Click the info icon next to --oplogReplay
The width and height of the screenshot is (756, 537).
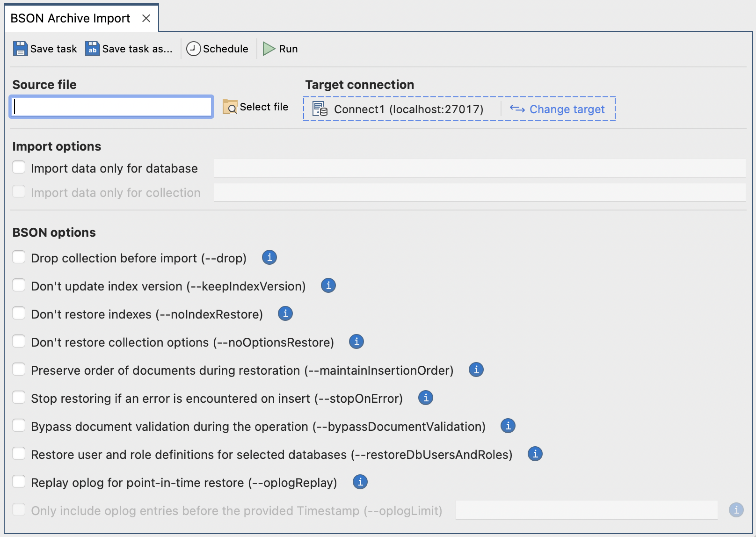[x=360, y=482]
